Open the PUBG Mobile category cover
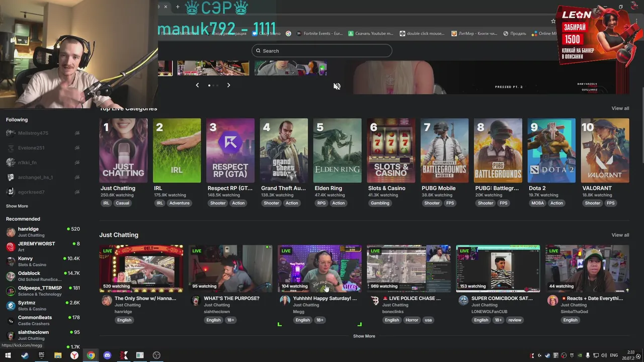 (444, 150)
